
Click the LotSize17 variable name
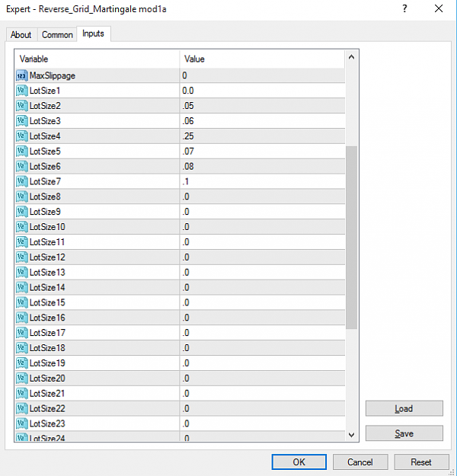(x=47, y=333)
